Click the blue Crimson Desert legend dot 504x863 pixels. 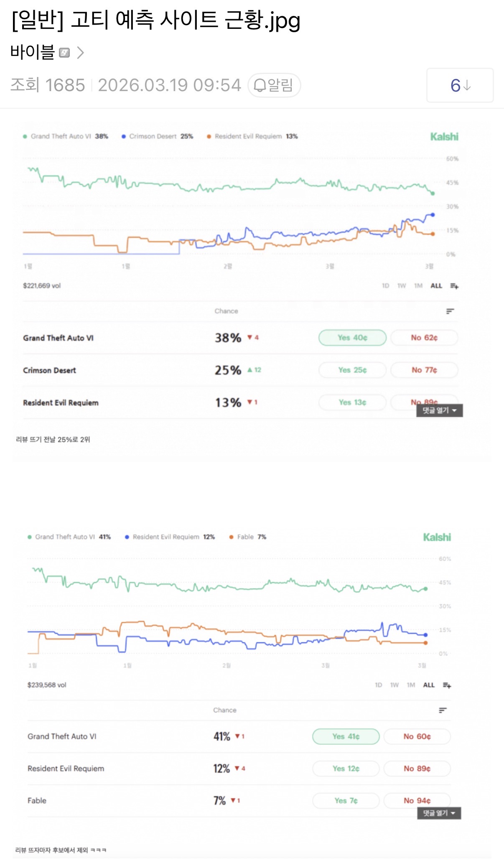124,137
